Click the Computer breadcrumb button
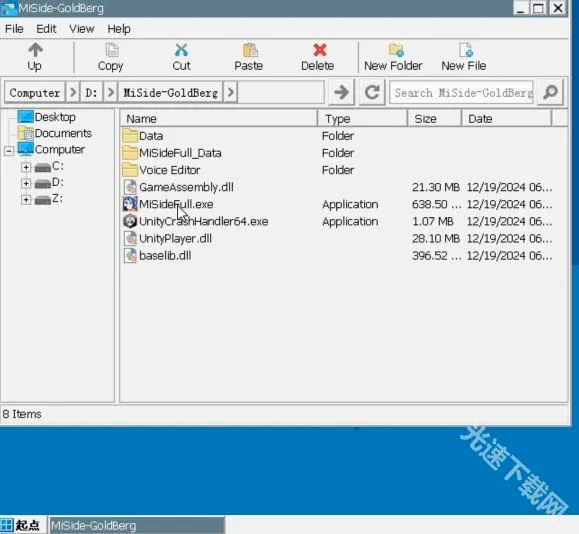This screenshot has height=534, width=579. click(x=35, y=92)
